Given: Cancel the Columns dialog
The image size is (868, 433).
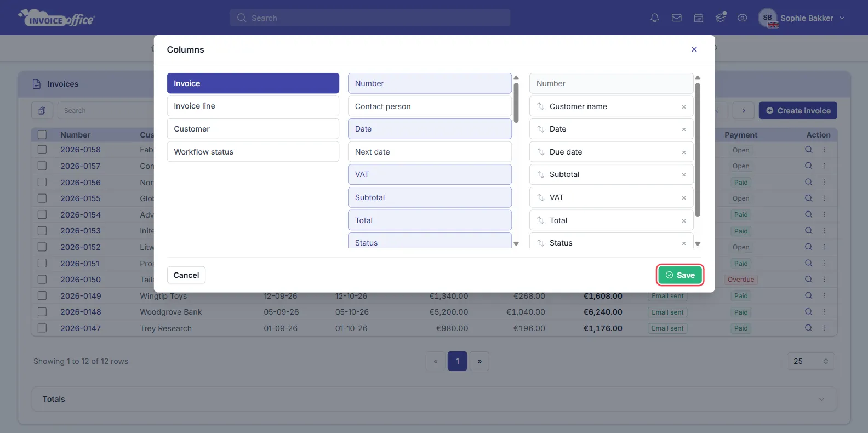Looking at the screenshot, I should click(186, 275).
